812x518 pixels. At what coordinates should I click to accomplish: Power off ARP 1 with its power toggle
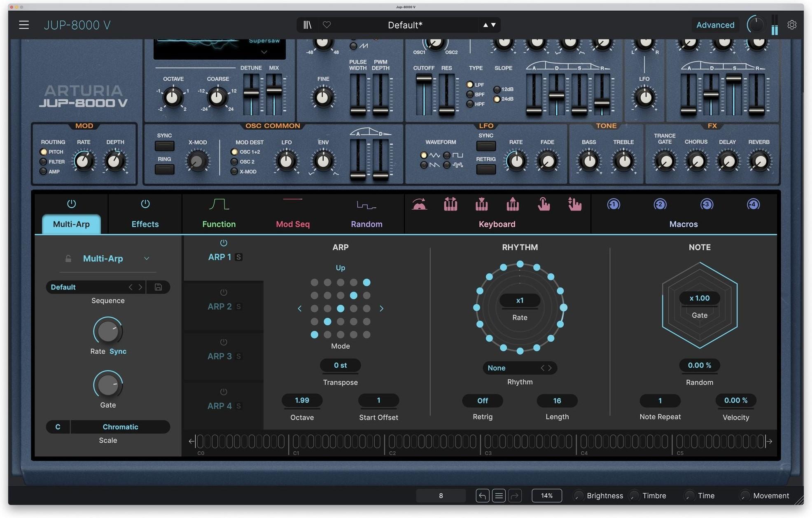[x=223, y=243]
